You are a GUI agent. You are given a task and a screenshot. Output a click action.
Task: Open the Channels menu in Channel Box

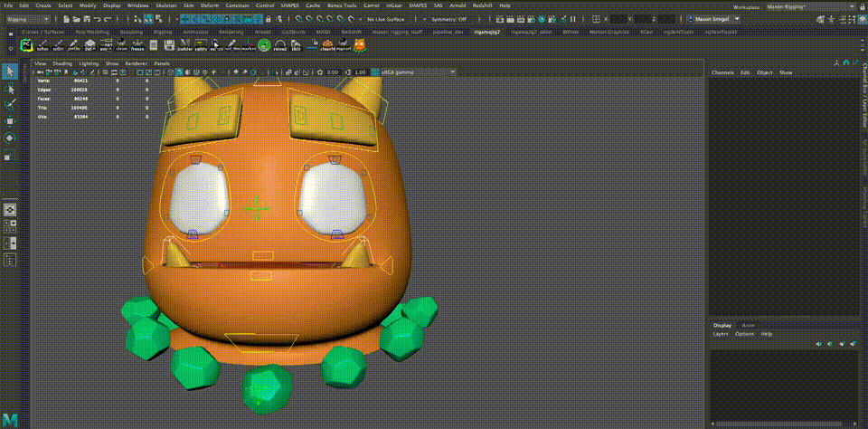[x=722, y=72]
